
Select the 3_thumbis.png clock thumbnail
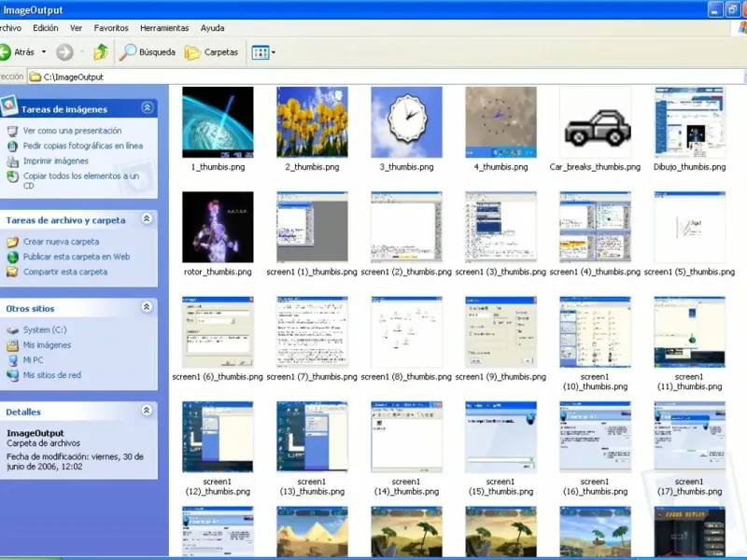pyautogui.click(x=406, y=122)
